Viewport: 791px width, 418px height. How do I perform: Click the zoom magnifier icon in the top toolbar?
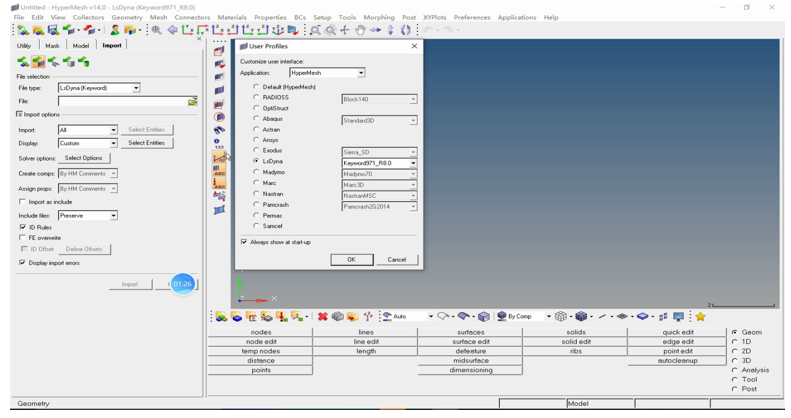[156, 30]
